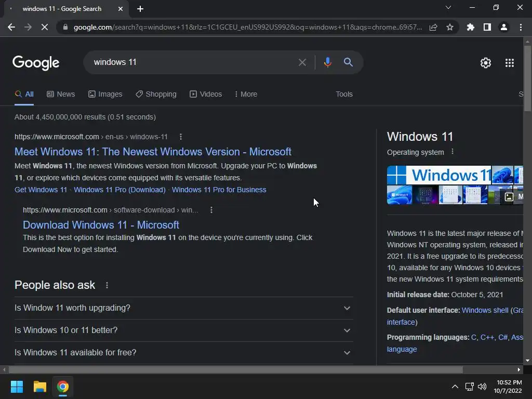Image resolution: width=532 pixels, height=399 pixels.
Task: Open the volume control in tray
Action: 482,387
